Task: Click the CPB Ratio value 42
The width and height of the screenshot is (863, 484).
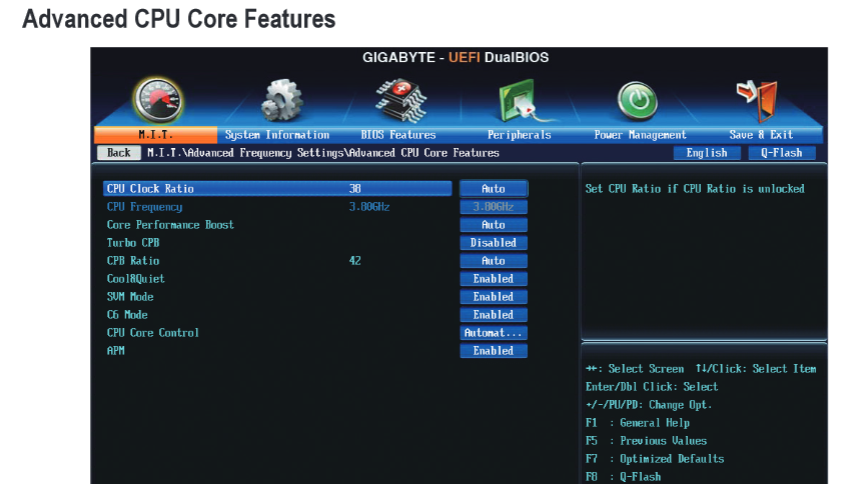Action: tap(355, 261)
